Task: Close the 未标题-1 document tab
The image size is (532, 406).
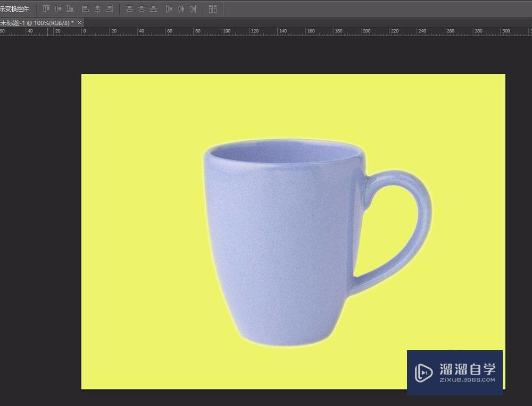Action: pos(80,23)
